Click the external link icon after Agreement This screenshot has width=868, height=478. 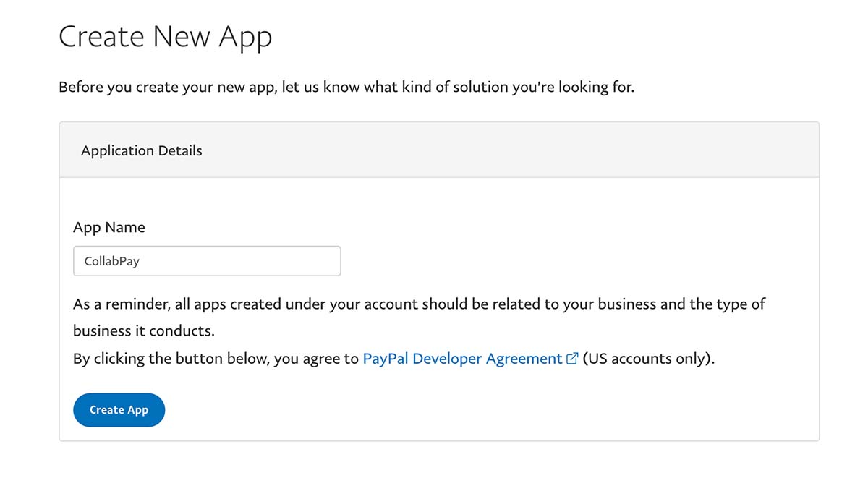click(x=572, y=359)
